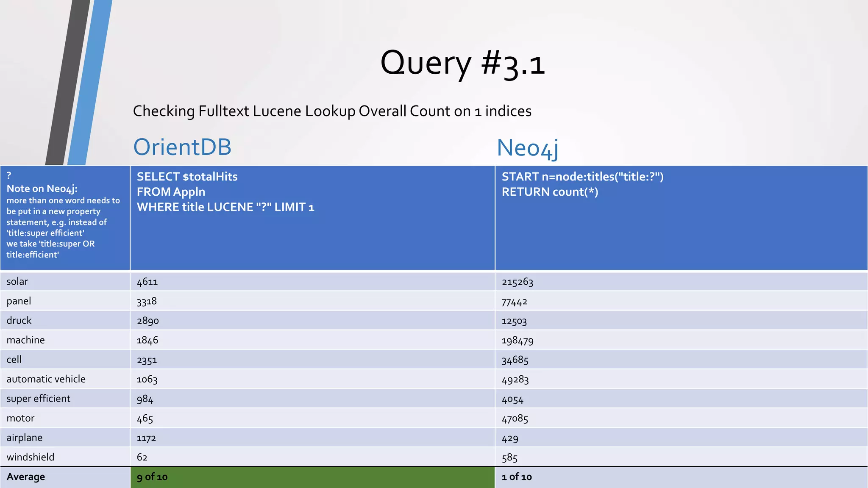Click Neo4j value '49283'
This screenshot has height=488, width=868.
point(515,380)
